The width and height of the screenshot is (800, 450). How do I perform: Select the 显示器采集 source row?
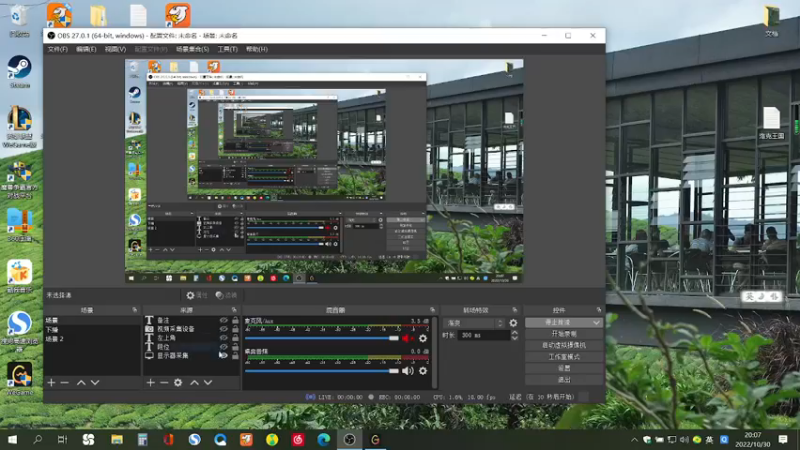[x=191, y=355]
